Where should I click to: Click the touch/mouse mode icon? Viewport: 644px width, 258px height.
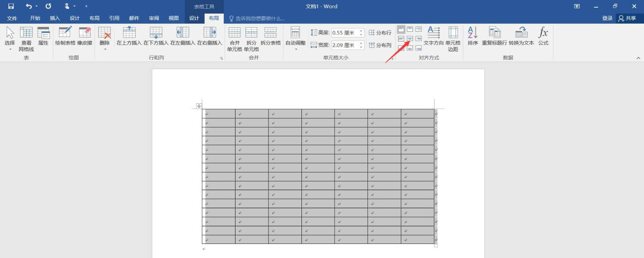click(67, 6)
